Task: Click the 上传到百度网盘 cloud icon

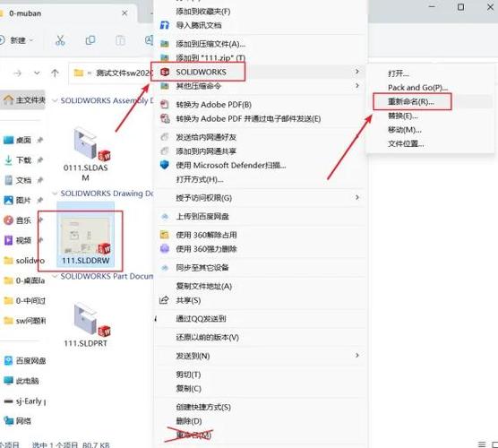Action: pos(165,217)
